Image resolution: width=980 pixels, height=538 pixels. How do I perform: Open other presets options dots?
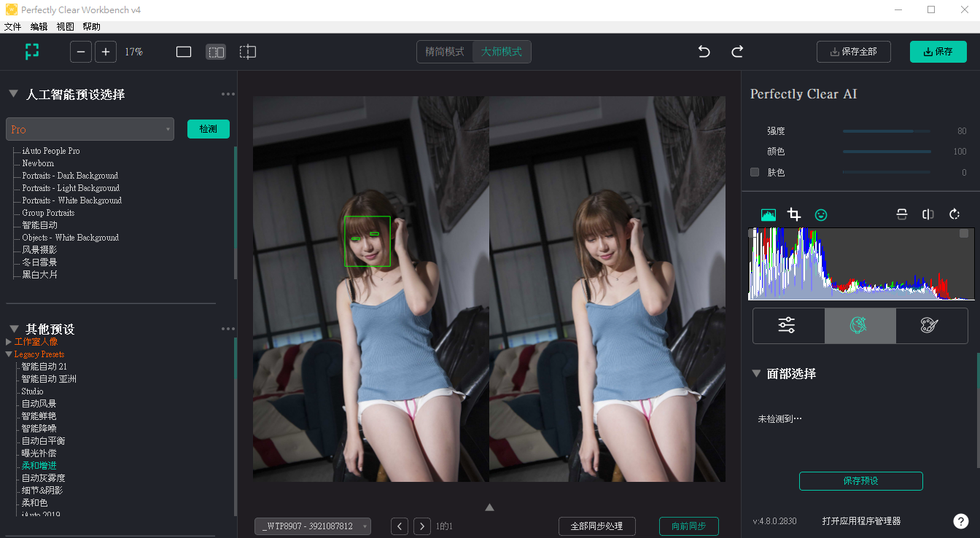coord(228,329)
